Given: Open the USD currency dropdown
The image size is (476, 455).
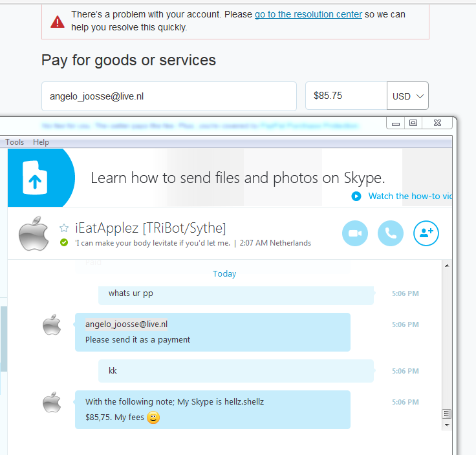Looking at the screenshot, I should (407, 96).
